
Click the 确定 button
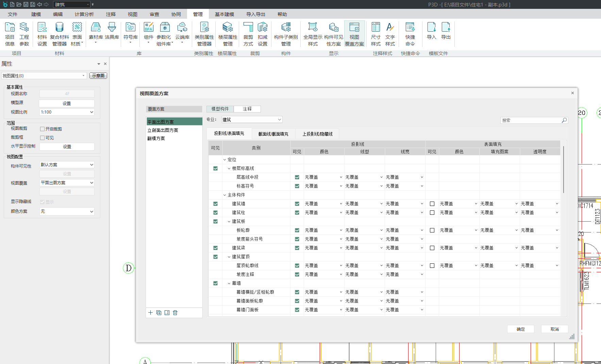pyautogui.click(x=520, y=329)
